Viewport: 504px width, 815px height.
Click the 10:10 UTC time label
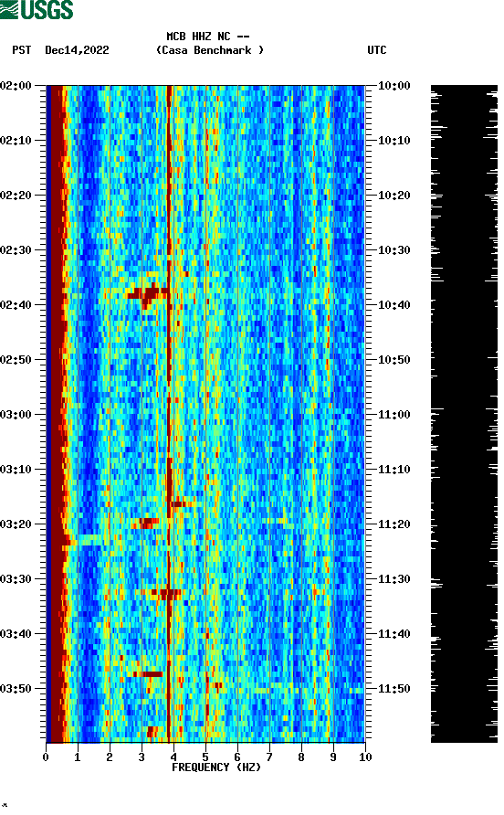coord(394,141)
